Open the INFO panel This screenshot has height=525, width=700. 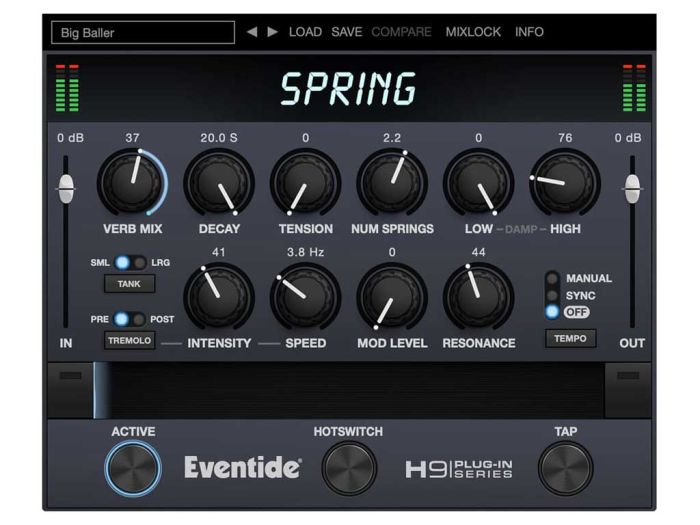point(529,32)
